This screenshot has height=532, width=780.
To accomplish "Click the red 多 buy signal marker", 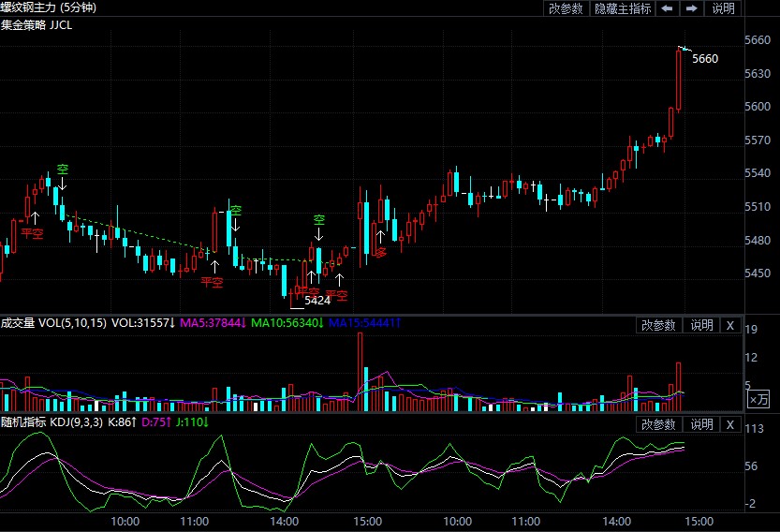I will click(x=380, y=251).
